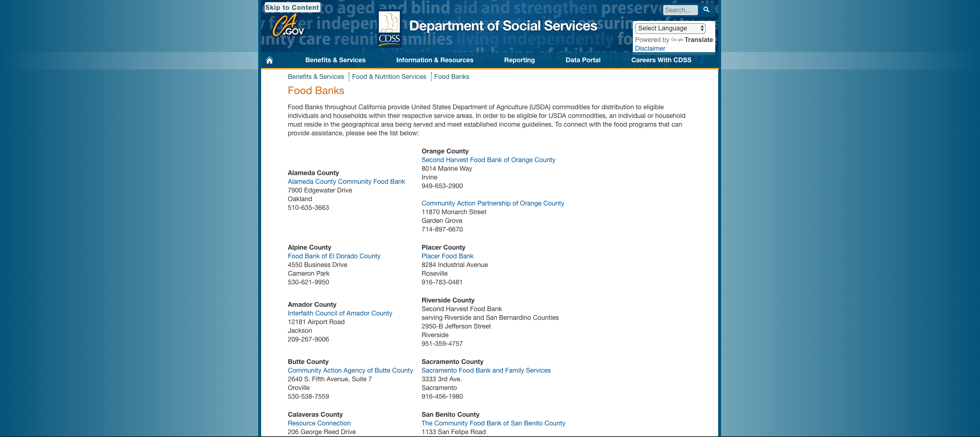Expand the Benefits & Services menu
The image size is (980, 437).
point(336,59)
